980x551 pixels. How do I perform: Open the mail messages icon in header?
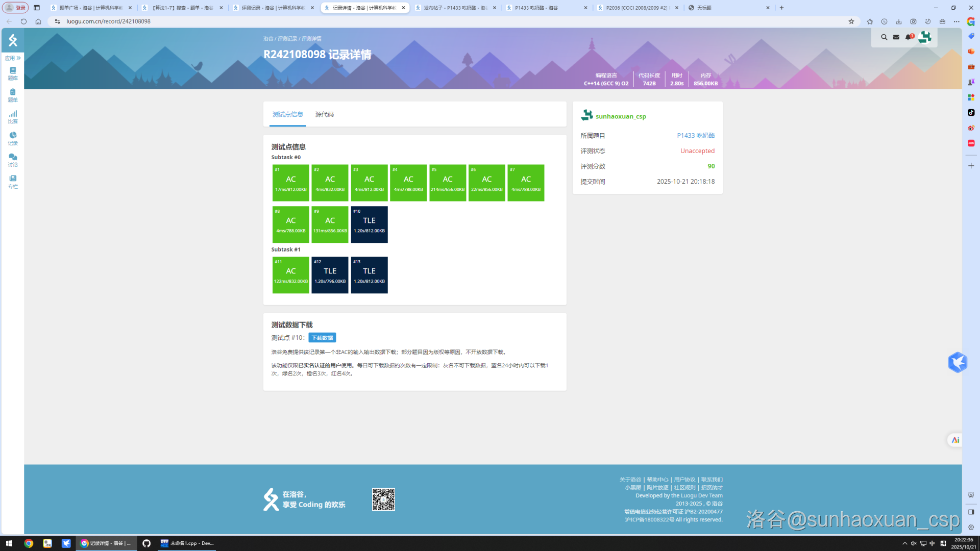(896, 37)
